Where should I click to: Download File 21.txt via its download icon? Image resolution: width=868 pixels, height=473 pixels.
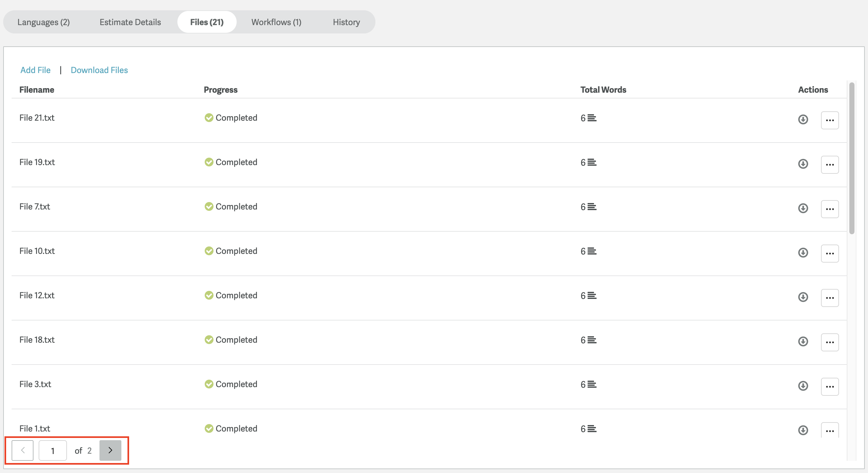803,119
